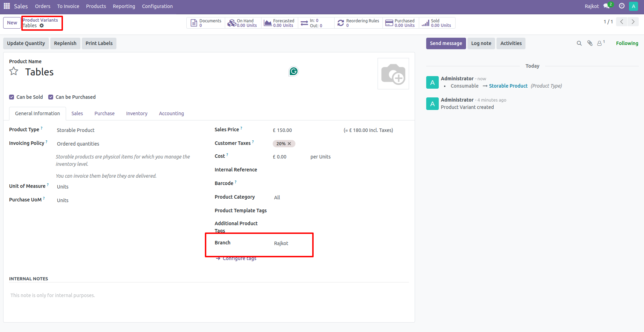The height and width of the screenshot is (332, 644).
Task: Open settings gear on Product Variants
Action: click(41, 25)
